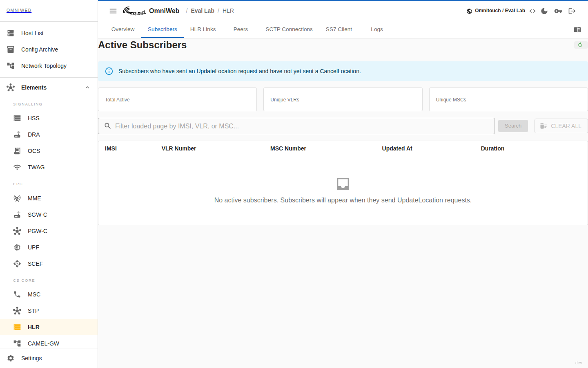Click the OCS element icon
The height and width of the screenshot is (368, 588).
[x=17, y=151]
